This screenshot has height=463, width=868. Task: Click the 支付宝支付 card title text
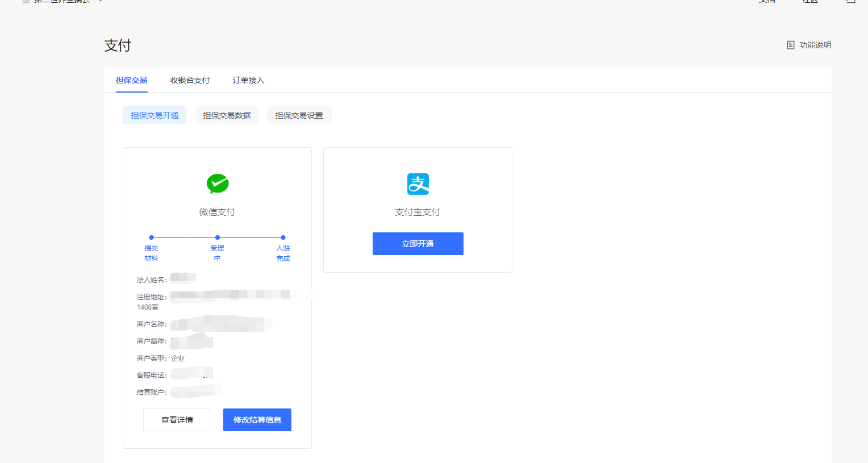pos(418,212)
